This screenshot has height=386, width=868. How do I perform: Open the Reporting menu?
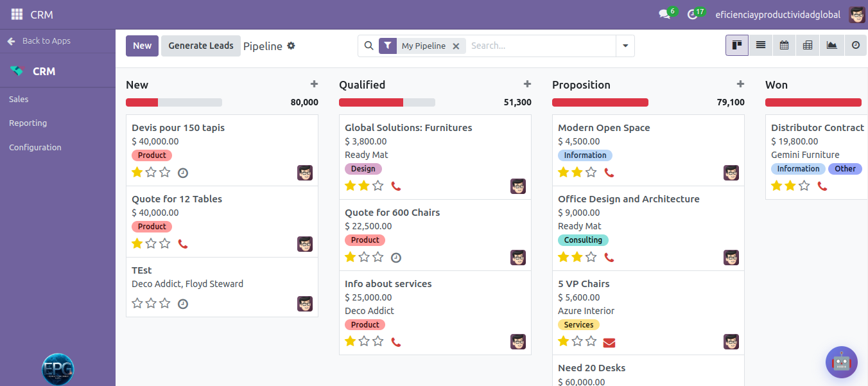28,123
